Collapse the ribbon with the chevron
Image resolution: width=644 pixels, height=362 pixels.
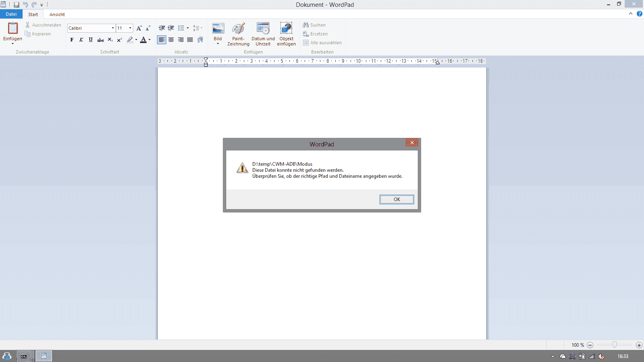pos(631,14)
